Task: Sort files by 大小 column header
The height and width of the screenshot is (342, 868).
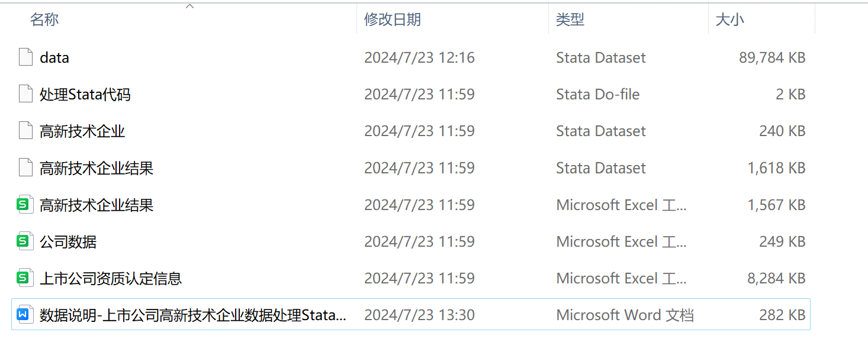Action: coord(729,20)
